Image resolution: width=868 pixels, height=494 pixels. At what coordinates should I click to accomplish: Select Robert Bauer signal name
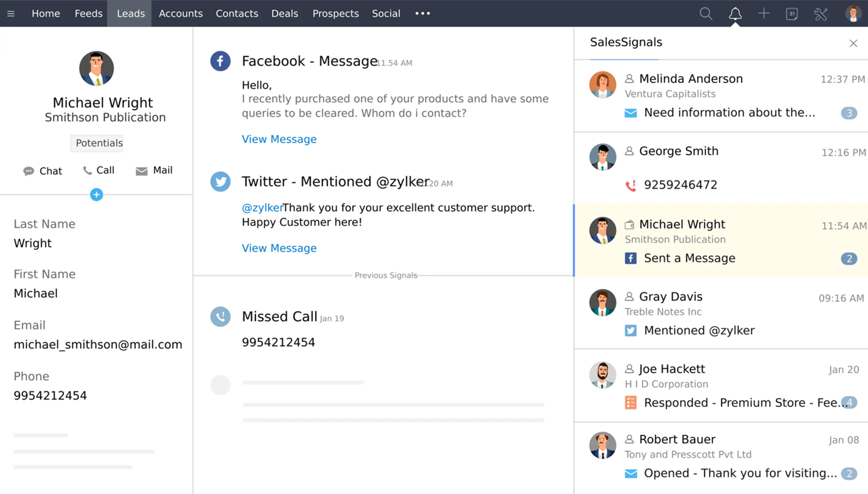pos(677,440)
